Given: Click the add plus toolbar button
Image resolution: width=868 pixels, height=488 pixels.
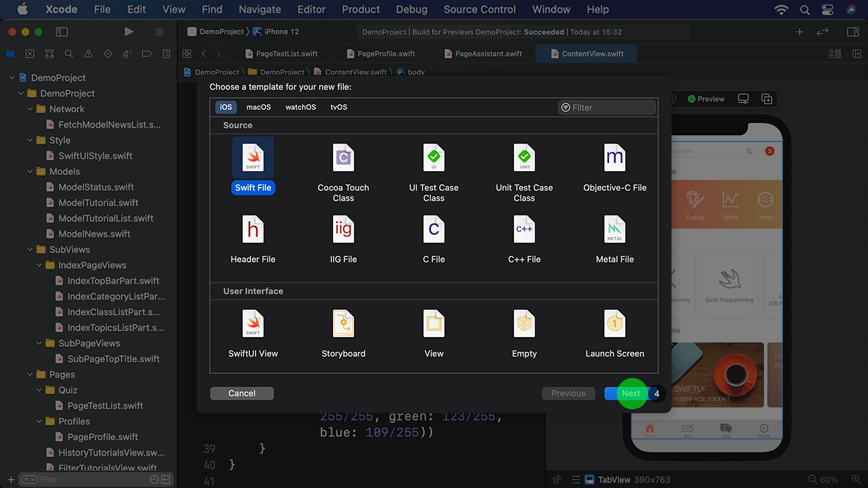Looking at the screenshot, I should [x=800, y=31].
